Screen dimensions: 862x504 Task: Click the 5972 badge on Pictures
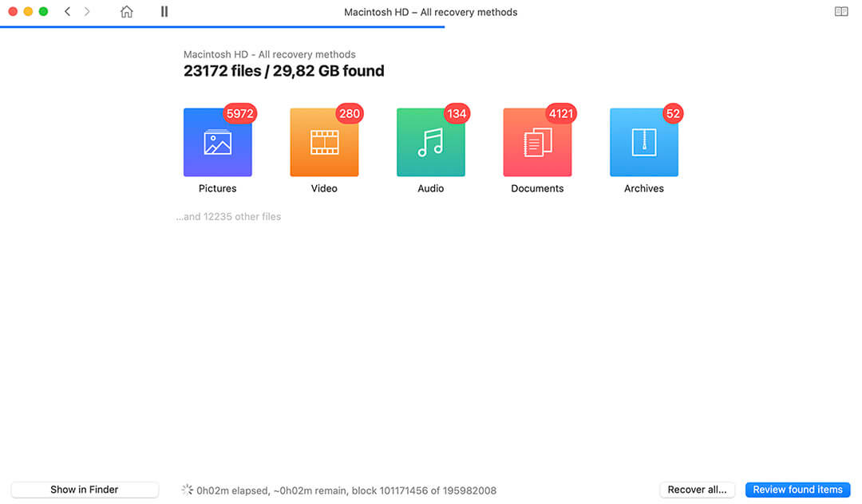(240, 113)
